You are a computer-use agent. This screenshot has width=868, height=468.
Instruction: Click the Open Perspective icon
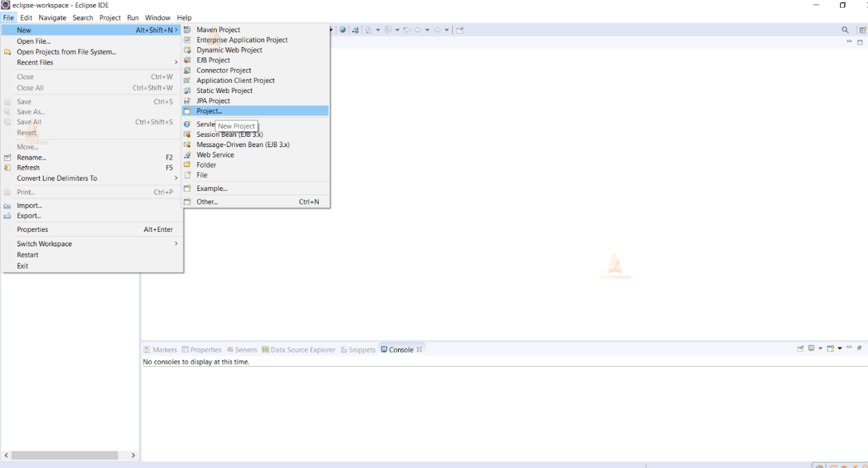(863, 30)
